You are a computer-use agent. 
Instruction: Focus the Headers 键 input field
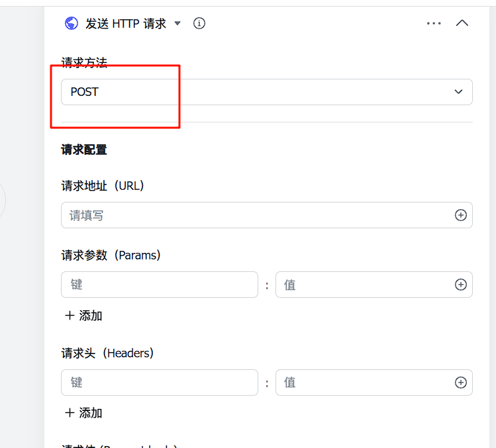(x=160, y=382)
